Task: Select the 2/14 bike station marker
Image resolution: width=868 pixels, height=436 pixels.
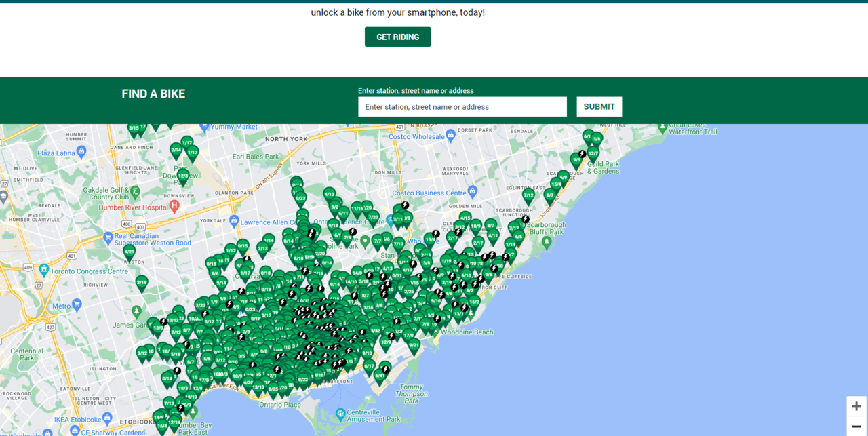Action: pyautogui.click(x=176, y=150)
